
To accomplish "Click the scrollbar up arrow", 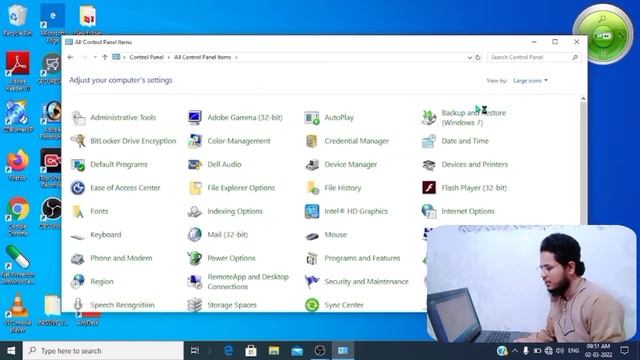I will pyautogui.click(x=583, y=99).
